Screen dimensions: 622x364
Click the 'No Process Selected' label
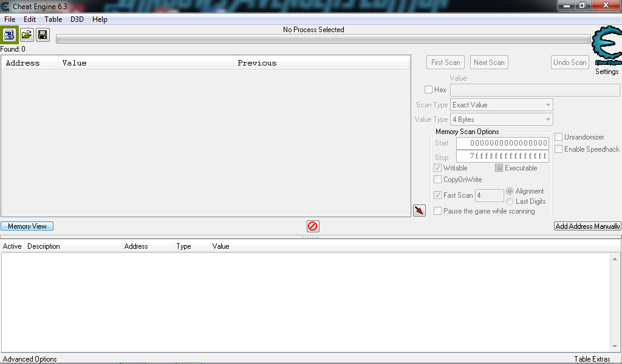313,30
